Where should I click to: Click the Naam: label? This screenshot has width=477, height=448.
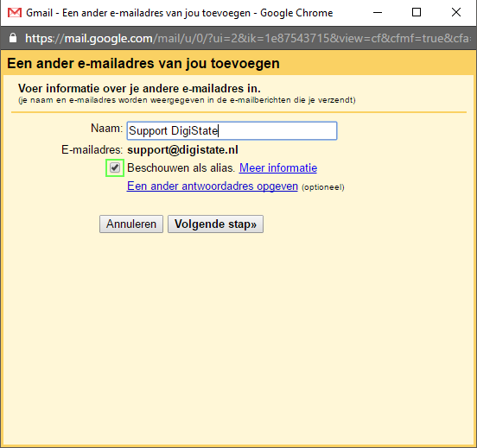point(106,129)
